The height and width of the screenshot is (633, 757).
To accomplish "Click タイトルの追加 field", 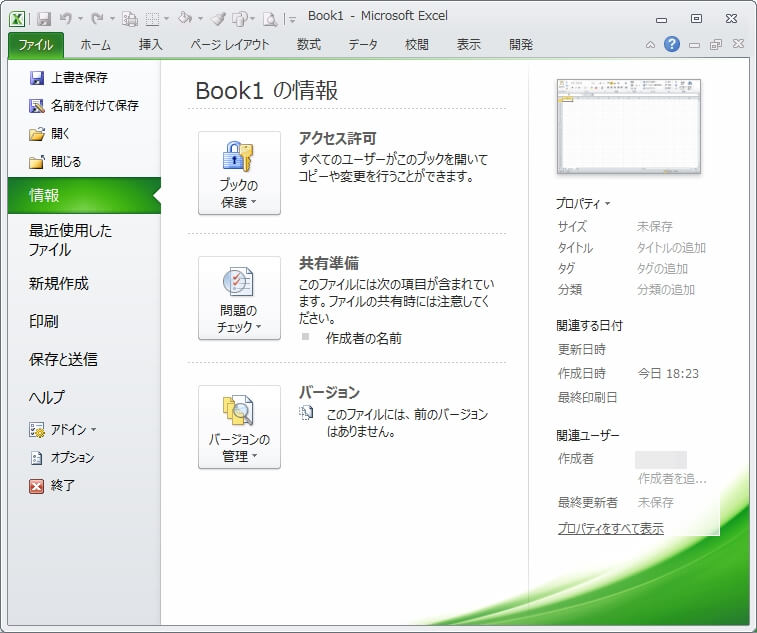I will point(671,248).
